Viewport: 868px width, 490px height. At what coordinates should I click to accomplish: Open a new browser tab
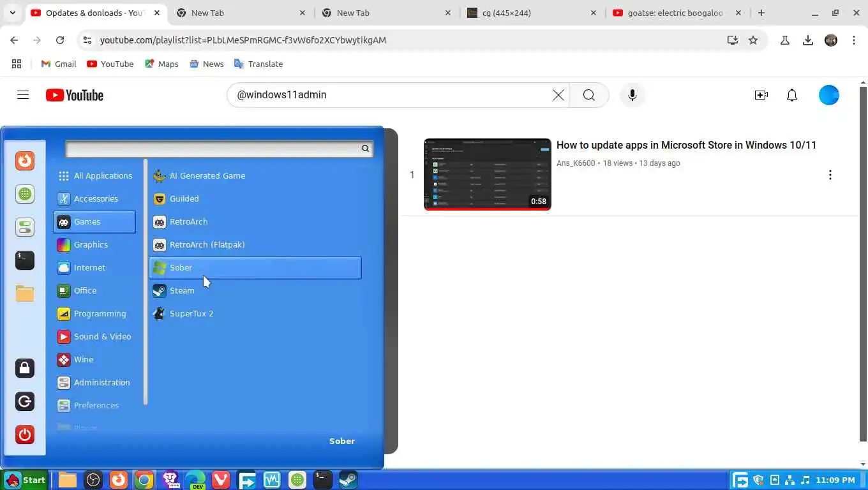pyautogui.click(x=761, y=13)
